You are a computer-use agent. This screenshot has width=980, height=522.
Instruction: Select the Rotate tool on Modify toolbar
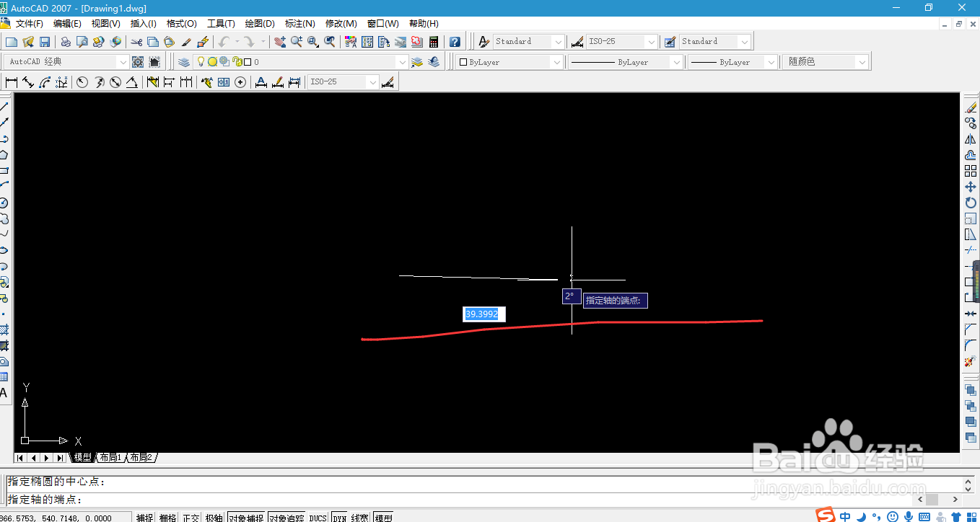coord(971,203)
